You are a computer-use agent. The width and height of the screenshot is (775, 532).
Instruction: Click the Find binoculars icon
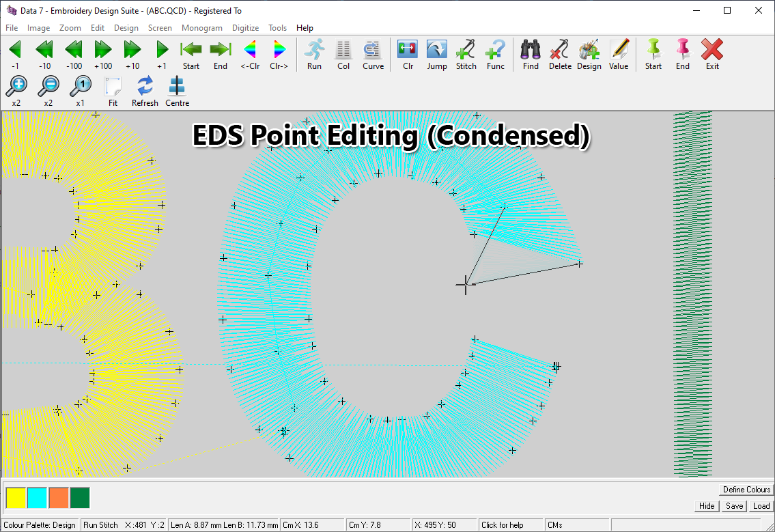coord(531,55)
